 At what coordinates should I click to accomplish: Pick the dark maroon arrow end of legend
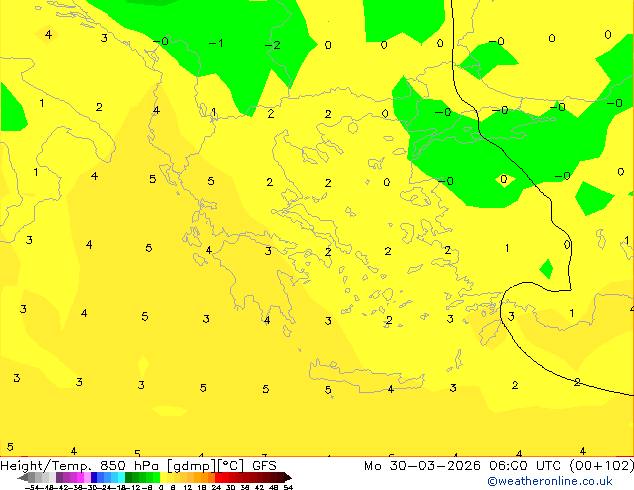288,477
